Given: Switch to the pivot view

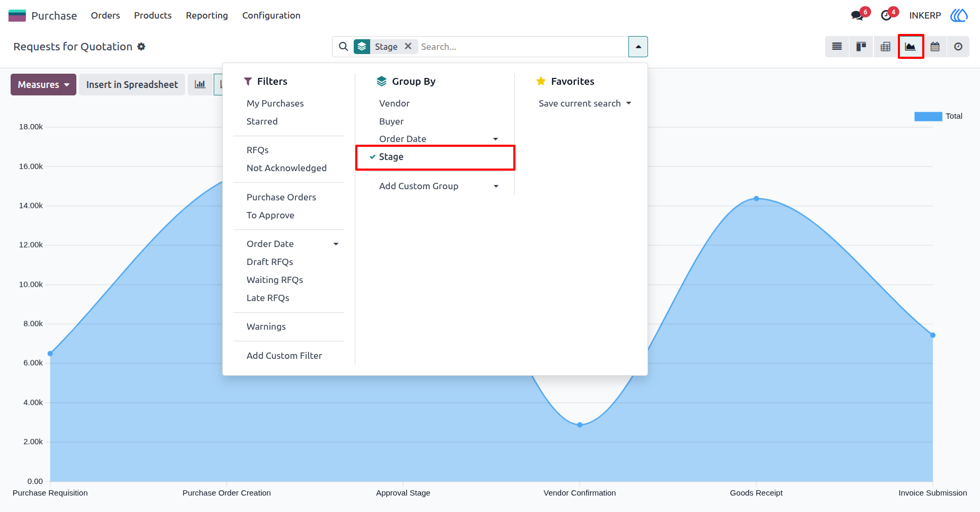Looking at the screenshot, I should (x=886, y=47).
